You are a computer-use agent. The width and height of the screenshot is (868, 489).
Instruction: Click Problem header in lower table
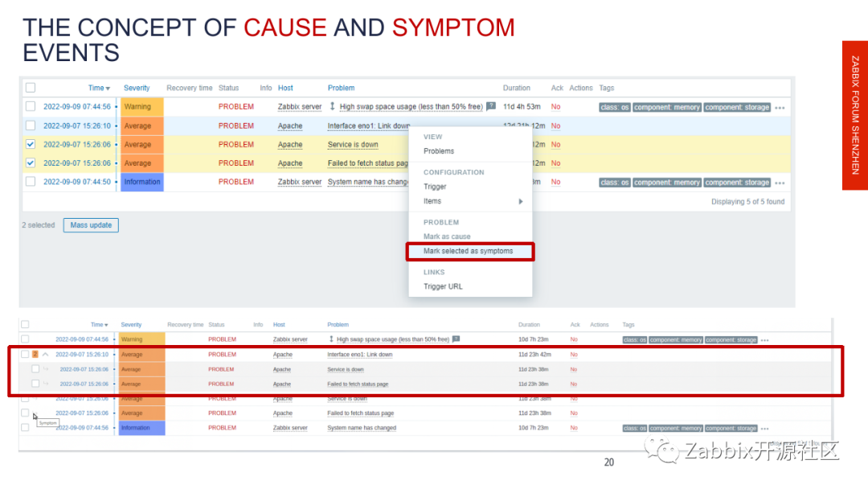(338, 324)
